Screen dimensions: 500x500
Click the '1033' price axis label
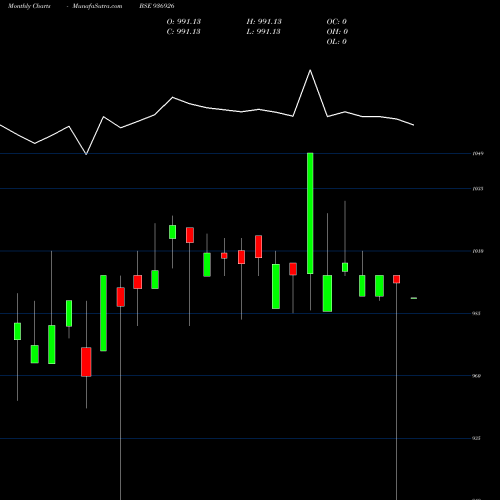click(x=478, y=189)
